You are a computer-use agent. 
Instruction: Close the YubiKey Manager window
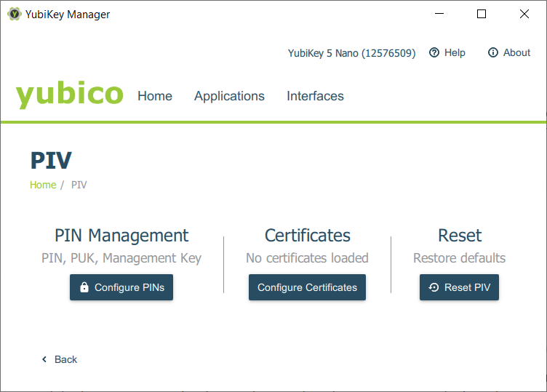pos(524,14)
